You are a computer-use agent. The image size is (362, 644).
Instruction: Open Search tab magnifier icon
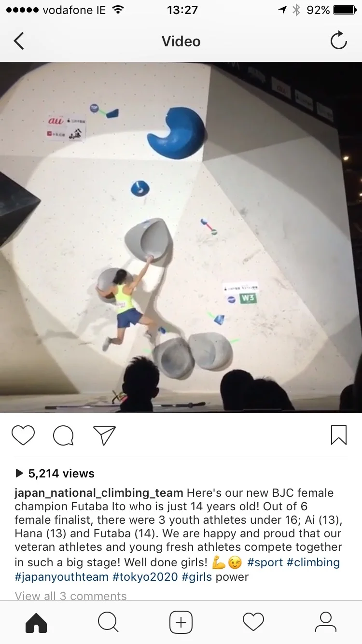pyautogui.click(x=108, y=622)
